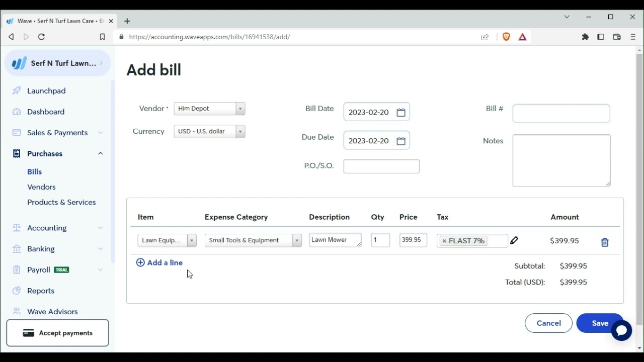Image resolution: width=644 pixels, height=362 pixels.
Task: Click the Reports chart icon
Action: 17,291
